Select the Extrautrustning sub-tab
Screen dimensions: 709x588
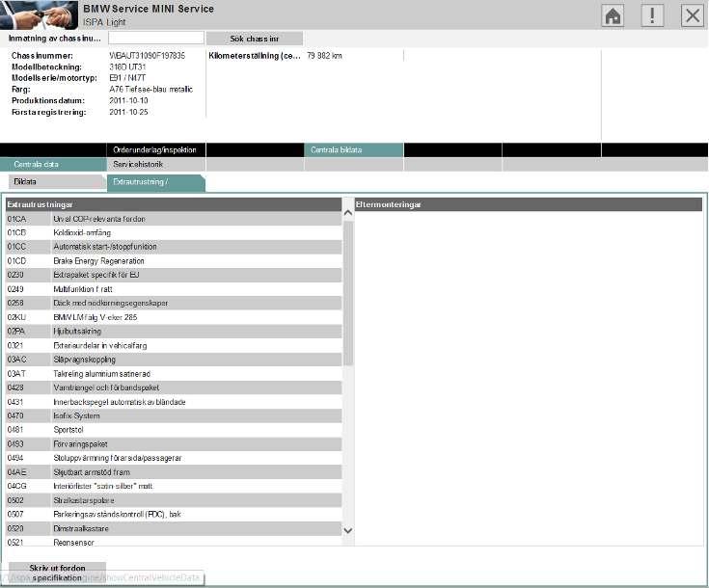click(x=155, y=182)
